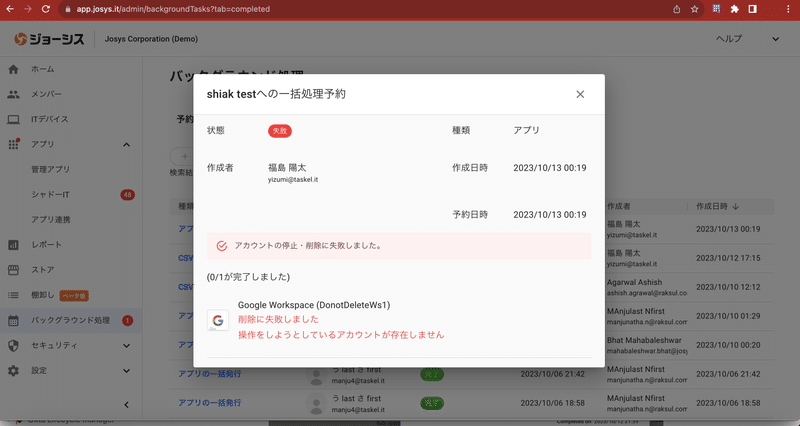Image resolution: width=800 pixels, height=426 pixels.
Task: Toggle the browser side panel icon
Action: click(x=753, y=9)
